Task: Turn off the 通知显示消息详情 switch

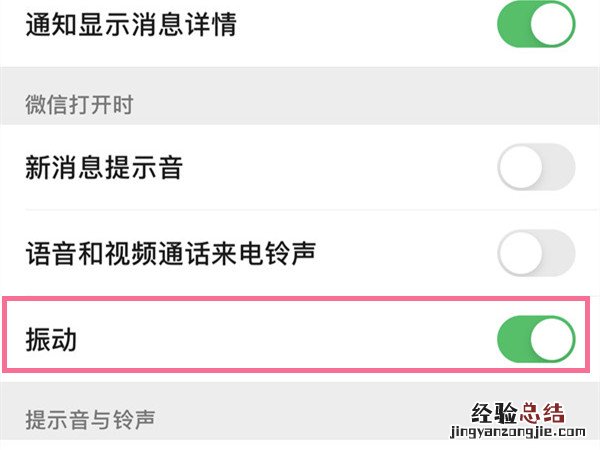Action: pyautogui.click(x=536, y=24)
